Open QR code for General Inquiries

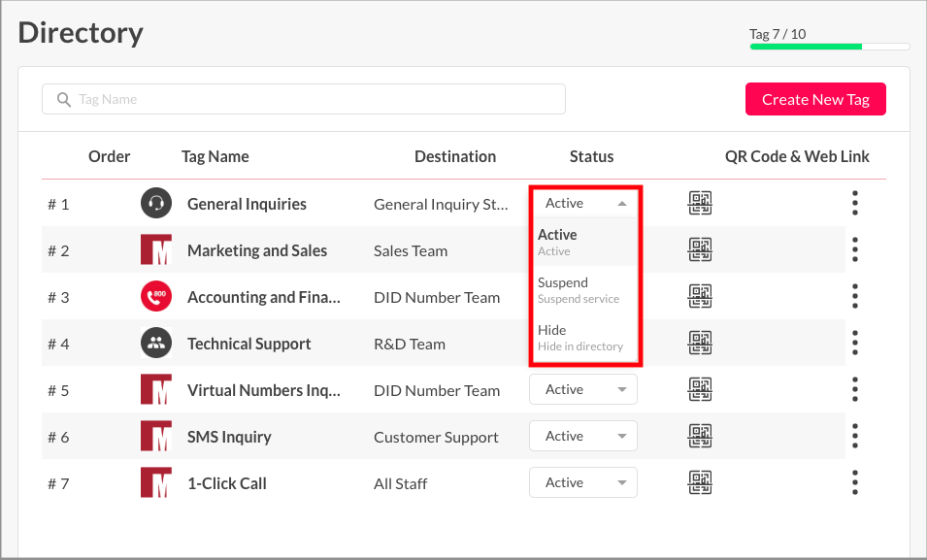pos(700,203)
